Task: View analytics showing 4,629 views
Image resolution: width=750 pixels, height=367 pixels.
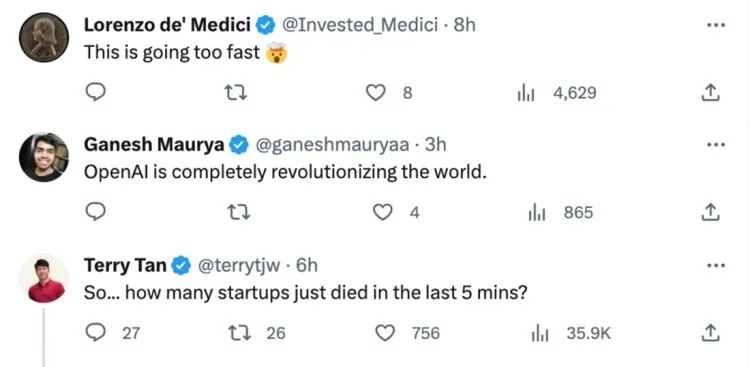Action: [557, 92]
